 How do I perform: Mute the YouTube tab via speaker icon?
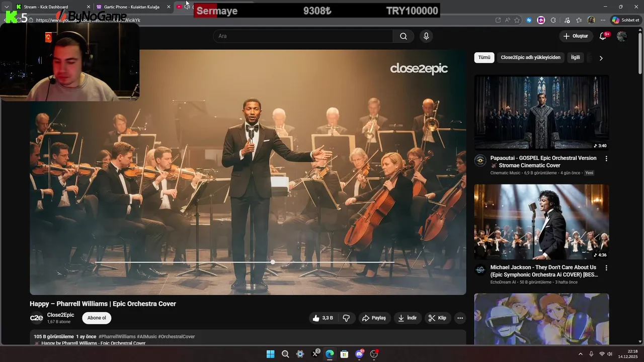(x=187, y=7)
